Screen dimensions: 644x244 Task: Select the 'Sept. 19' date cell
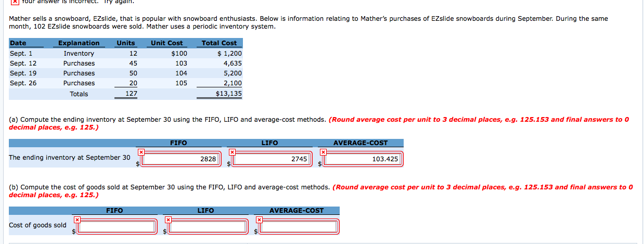click(x=23, y=73)
